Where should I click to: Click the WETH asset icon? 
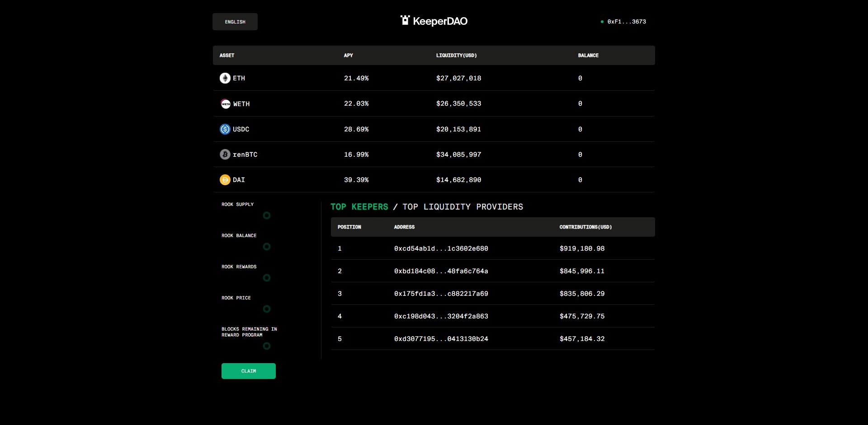[226, 104]
